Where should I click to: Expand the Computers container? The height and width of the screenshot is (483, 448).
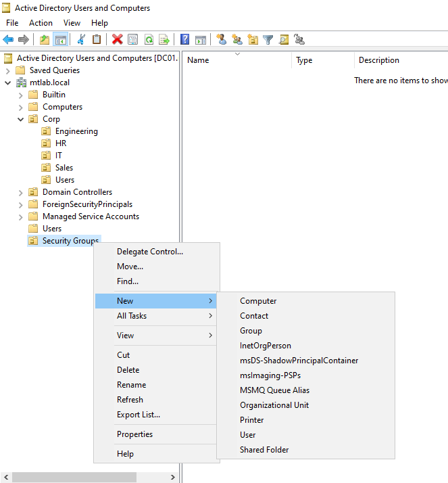coord(21,108)
